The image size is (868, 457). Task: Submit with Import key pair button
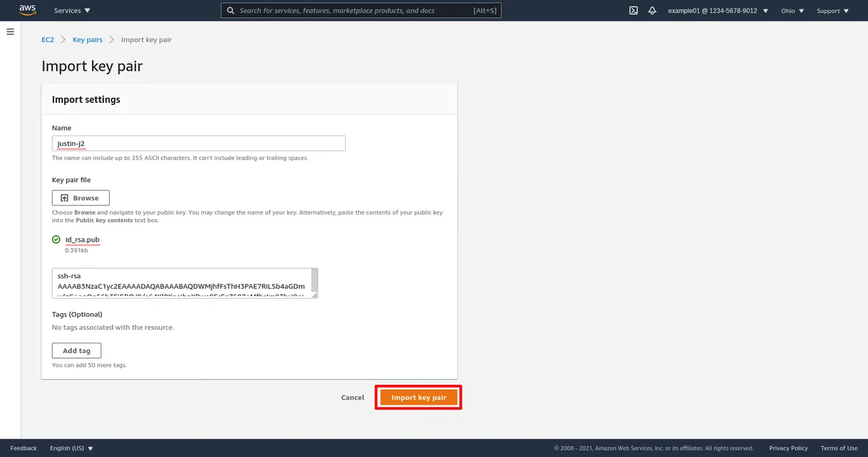tap(418, 398)
